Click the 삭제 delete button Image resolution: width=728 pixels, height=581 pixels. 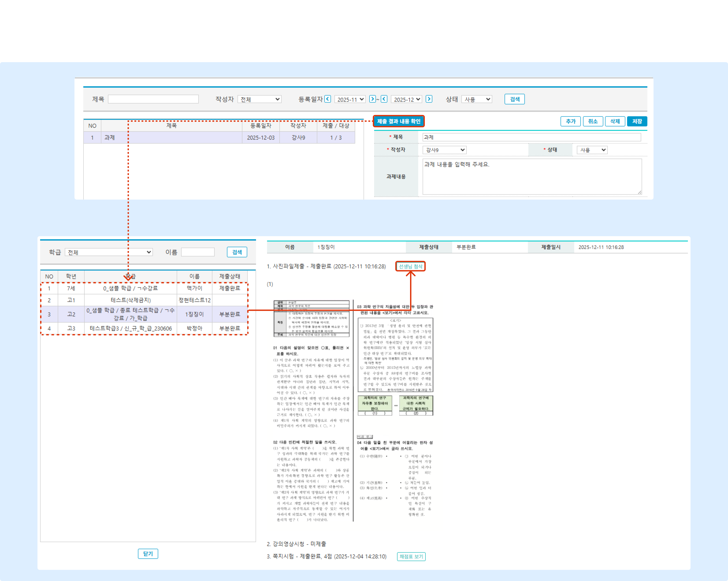615,121
